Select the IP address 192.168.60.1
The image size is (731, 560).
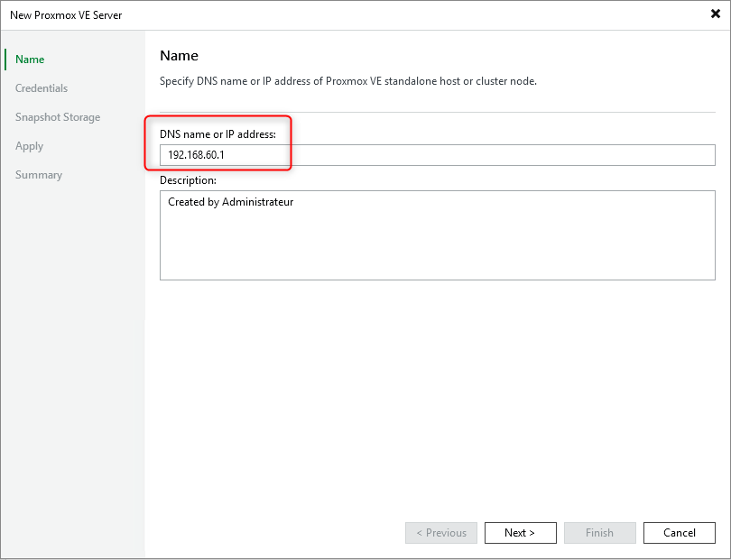click(195, 154)
